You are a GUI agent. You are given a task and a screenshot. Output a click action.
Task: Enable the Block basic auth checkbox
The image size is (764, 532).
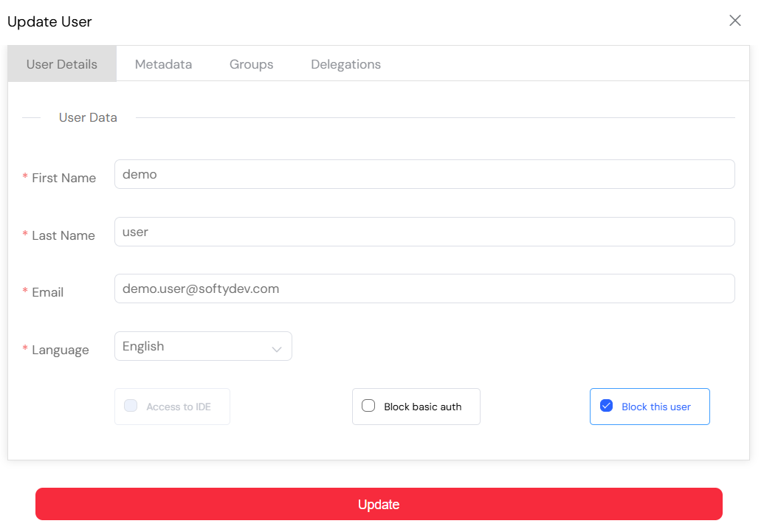pyautogui.click(x=368, y=406)
